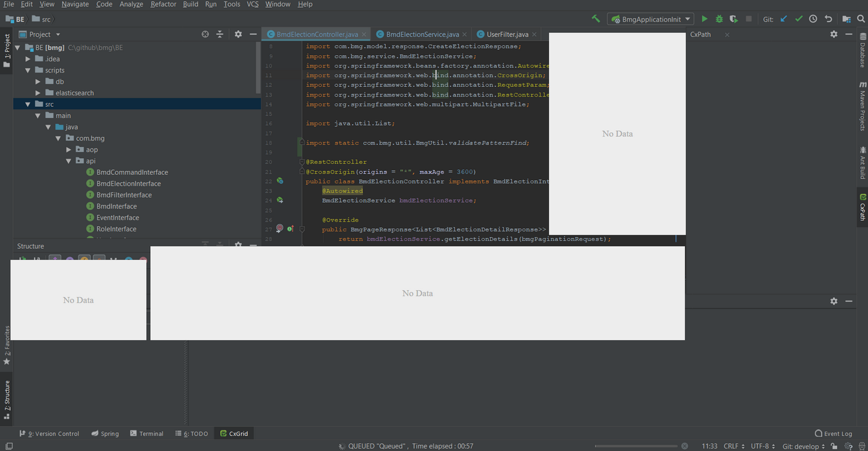Build project with the hammer icon
The width and height of the screenshot is (868, 451).
tap(595, 19)
